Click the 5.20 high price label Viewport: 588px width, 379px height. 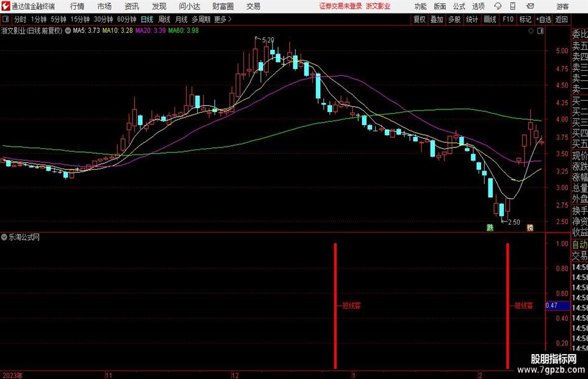(268, 40)
